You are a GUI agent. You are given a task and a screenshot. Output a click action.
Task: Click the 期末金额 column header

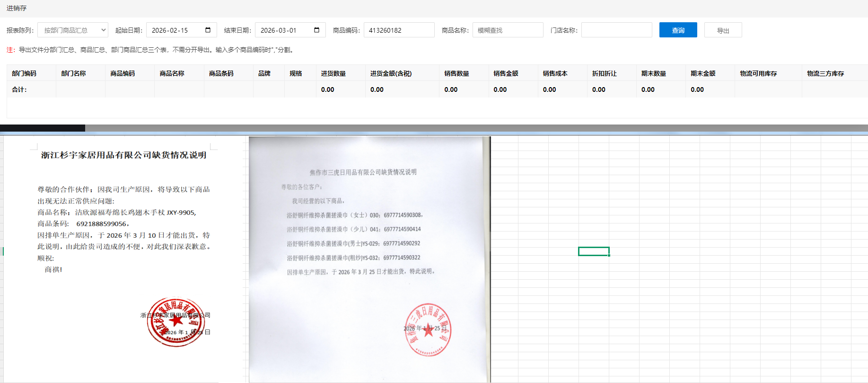[703, 73]
